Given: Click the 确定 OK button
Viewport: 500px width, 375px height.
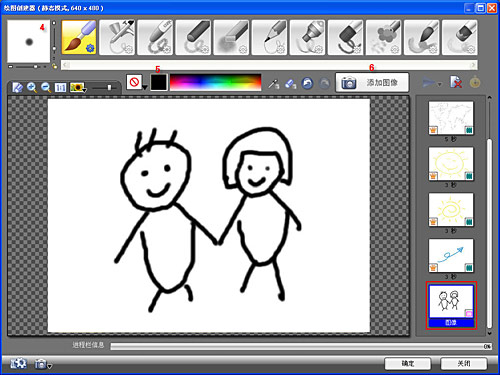Looking at the screenshot, I should pos(407,364).
